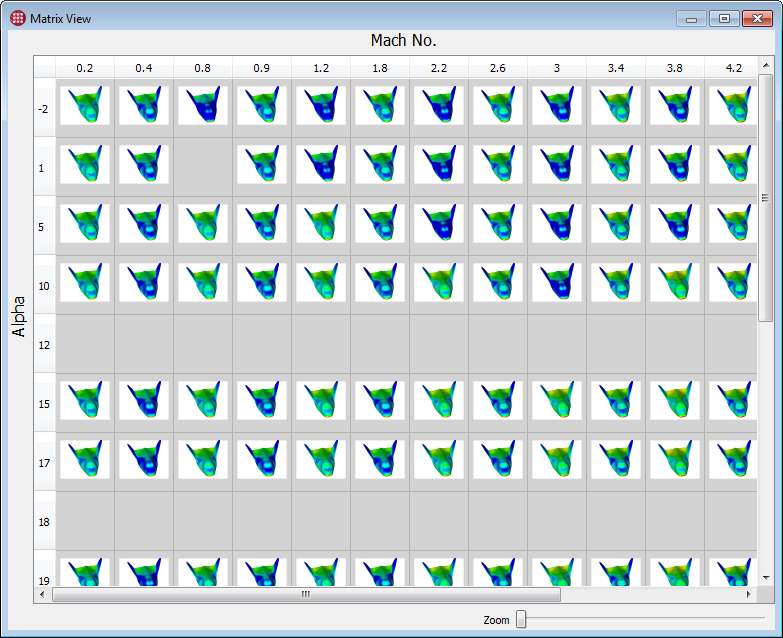
Task: Choose thumbnail at Alpha 5, Mach 0.2
Action: (x=85, y=223)
